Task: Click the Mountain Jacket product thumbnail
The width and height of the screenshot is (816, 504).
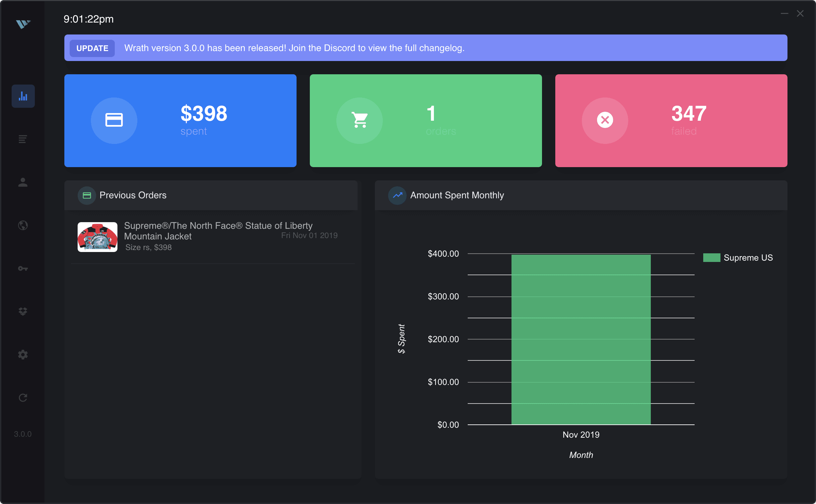Action: tap(98, 237)
